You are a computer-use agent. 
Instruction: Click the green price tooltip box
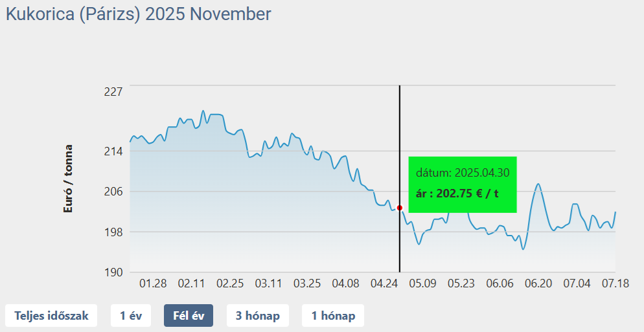click(463, 184)
